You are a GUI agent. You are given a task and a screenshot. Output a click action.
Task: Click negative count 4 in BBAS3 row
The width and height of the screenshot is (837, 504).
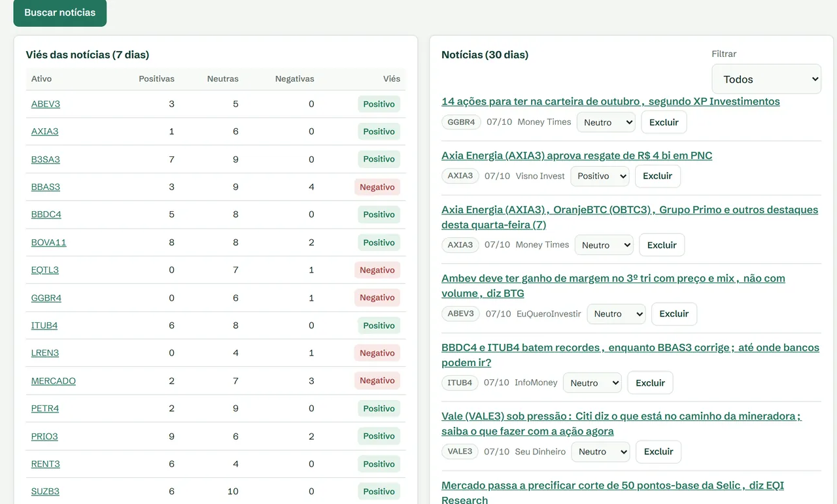[311, 187]
